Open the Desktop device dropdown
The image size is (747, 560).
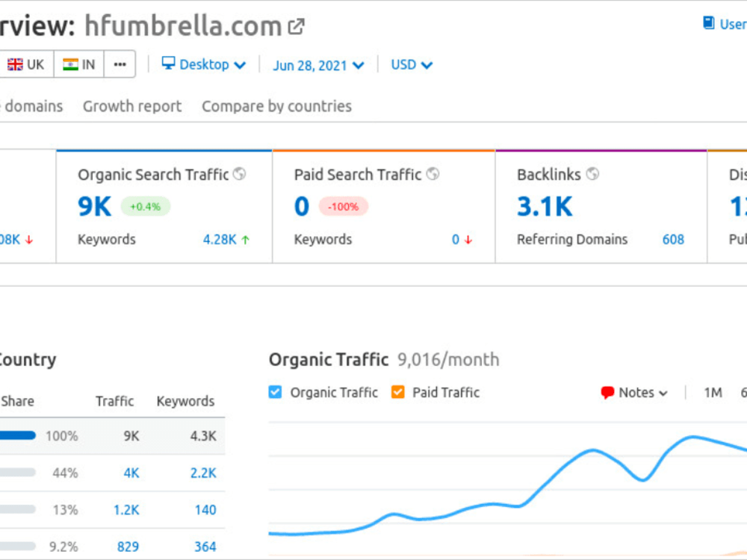[x=204, y=64]
